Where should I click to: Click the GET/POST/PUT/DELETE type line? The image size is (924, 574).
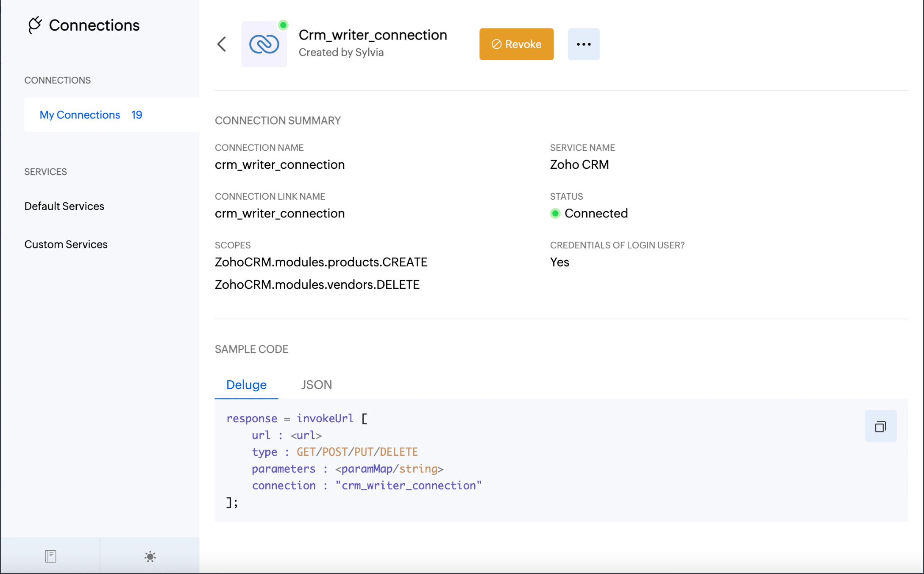tap(335, 452)
